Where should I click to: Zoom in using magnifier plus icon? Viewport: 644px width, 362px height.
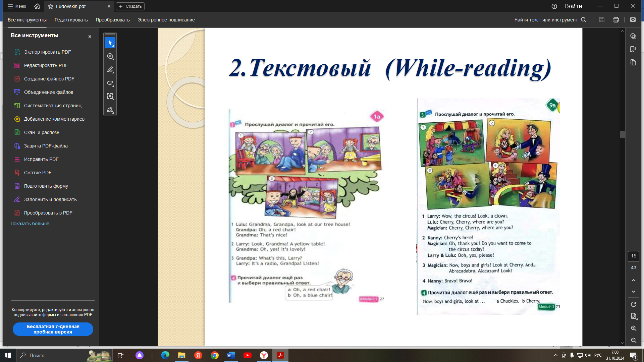click(633, 328)
